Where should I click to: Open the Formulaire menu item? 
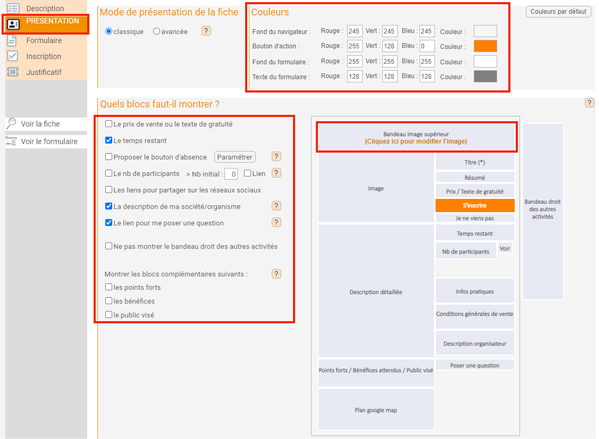click(x=44, y=40)
